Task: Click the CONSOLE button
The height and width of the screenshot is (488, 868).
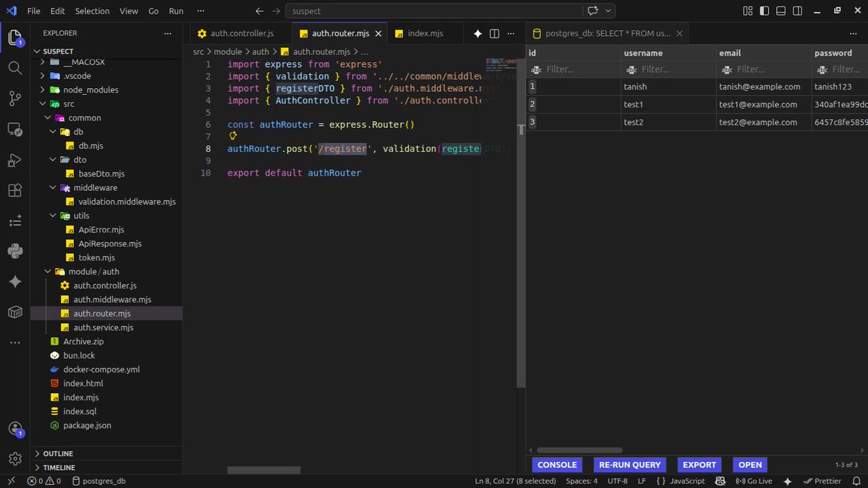Action: coord(557,465)
